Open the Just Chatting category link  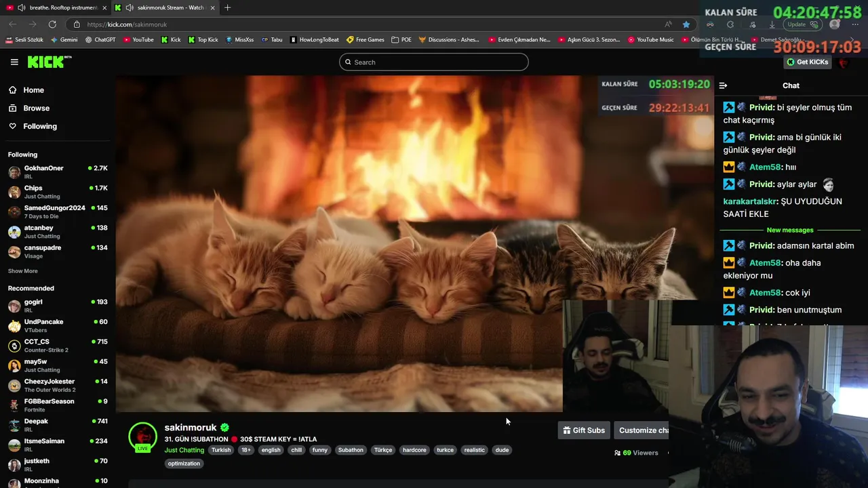(184, 450)
